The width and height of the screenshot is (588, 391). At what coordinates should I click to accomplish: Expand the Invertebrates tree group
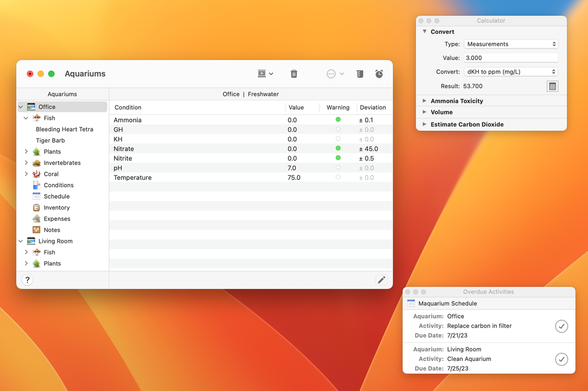(26, 163)
